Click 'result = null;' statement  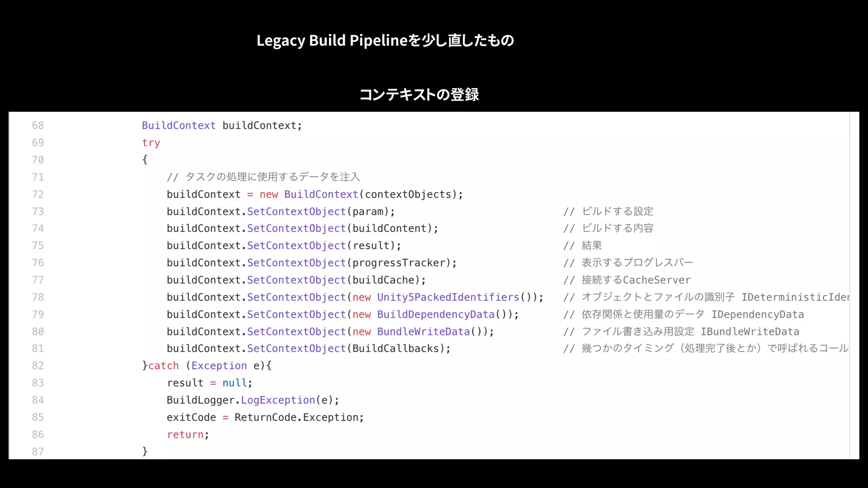(x=210, y=383)
